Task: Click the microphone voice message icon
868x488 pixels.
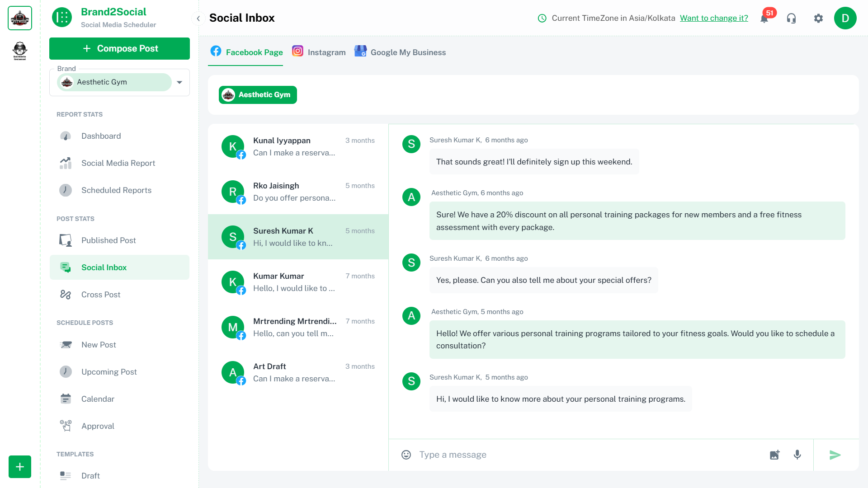Action: tap(797, 455)
